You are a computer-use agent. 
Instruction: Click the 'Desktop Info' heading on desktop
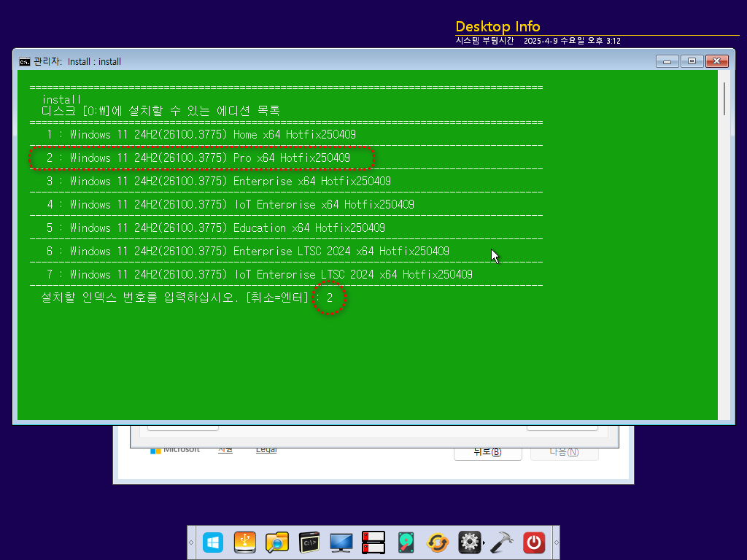(x=498, y=26)
